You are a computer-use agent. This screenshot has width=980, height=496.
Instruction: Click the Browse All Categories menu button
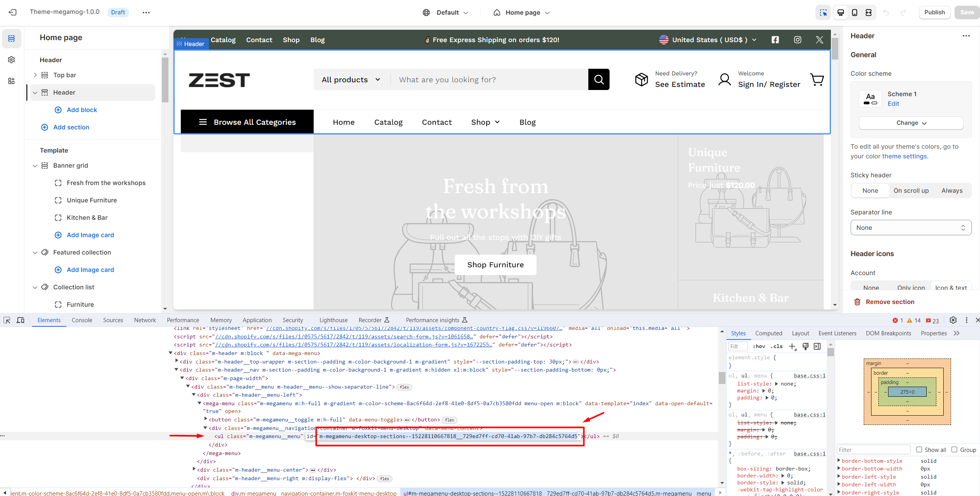click(x=247, y=122)
